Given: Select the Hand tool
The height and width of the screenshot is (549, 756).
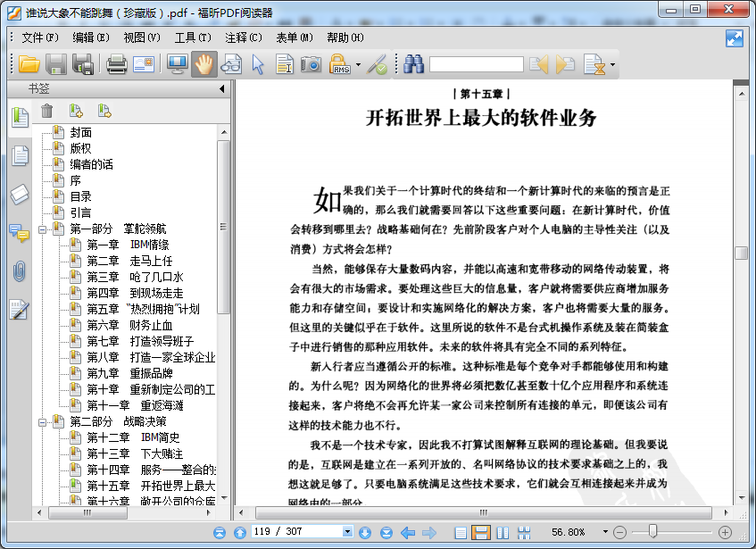Looking at the screenshot, I should click(204, 64).
